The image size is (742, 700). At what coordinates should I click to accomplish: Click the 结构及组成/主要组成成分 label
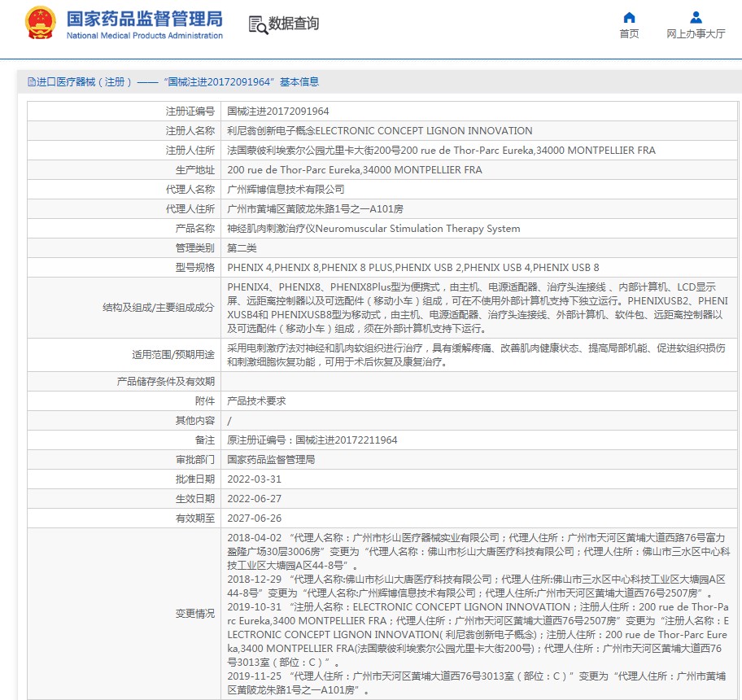[159, 308]
